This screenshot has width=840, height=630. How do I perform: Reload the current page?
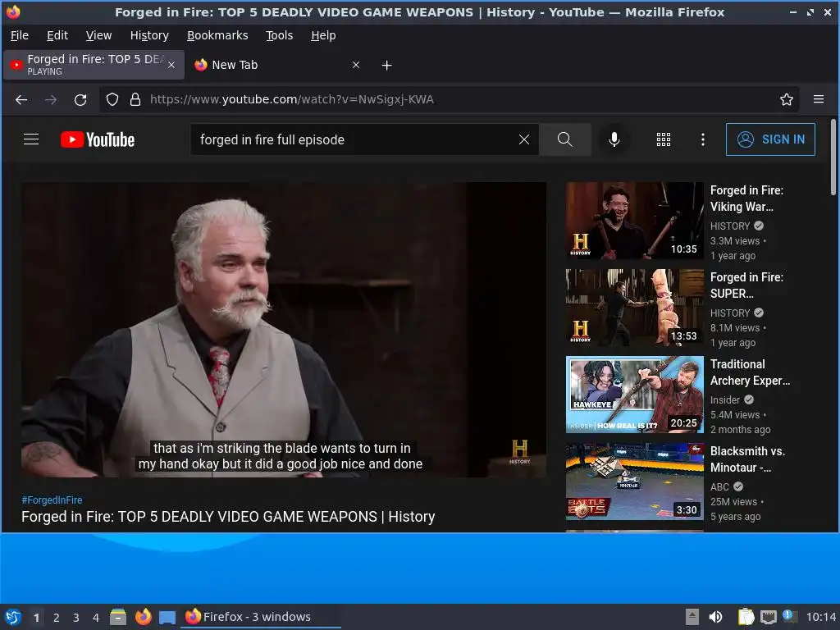click(x=80, y=99)
